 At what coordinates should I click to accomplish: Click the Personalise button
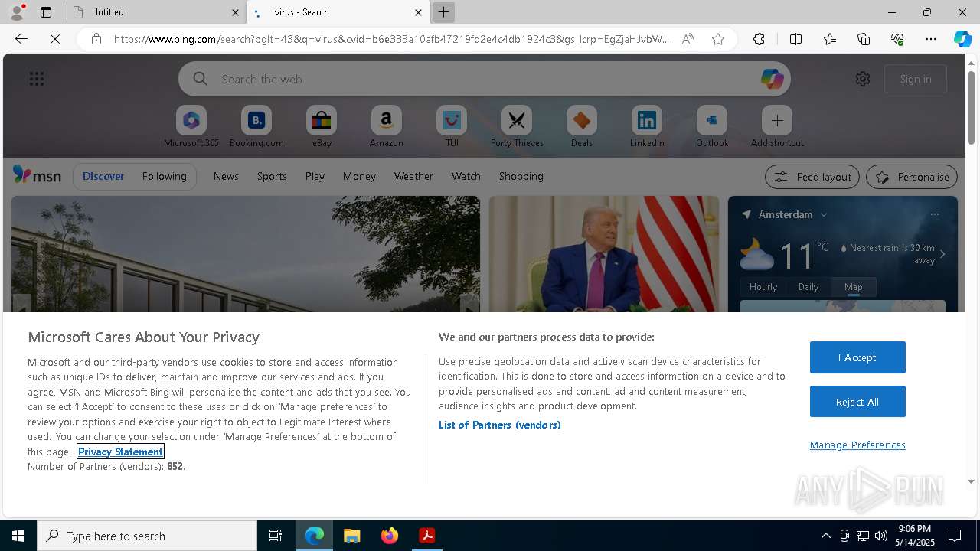(912, 177)
